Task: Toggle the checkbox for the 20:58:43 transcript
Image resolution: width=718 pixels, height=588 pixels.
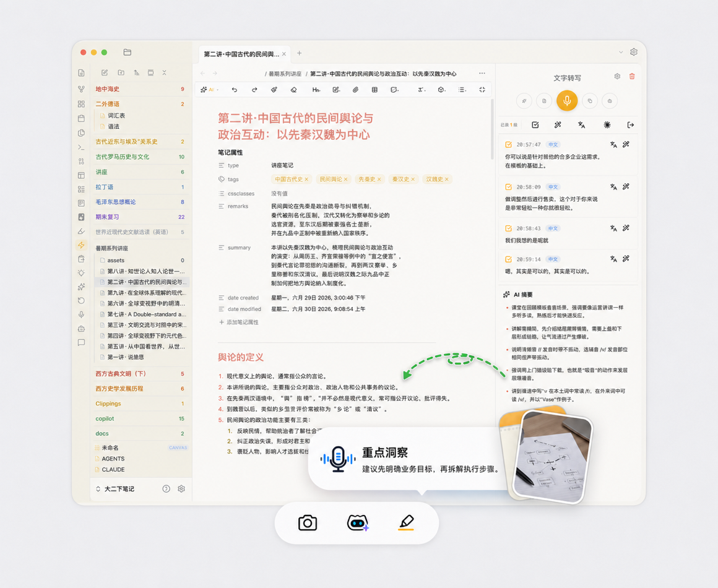Action: tap(508, 228)
